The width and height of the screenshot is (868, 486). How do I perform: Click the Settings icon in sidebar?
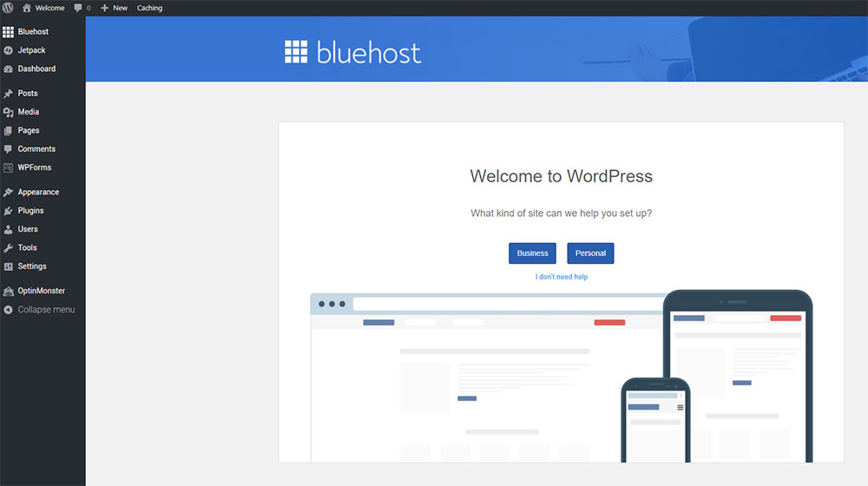click(8, 266)
